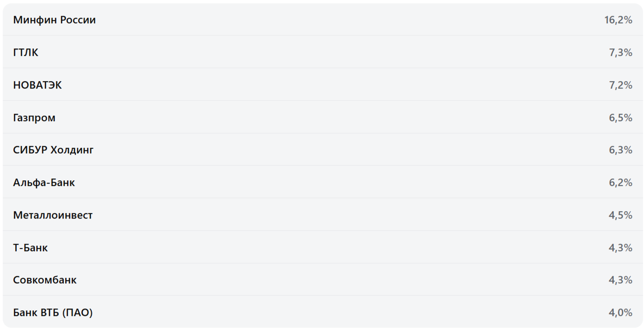Click the СИБУР Холдинг label

pos(53,150)
